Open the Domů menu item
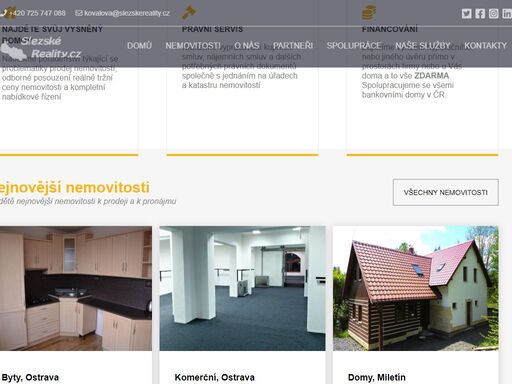 (139, 46)
